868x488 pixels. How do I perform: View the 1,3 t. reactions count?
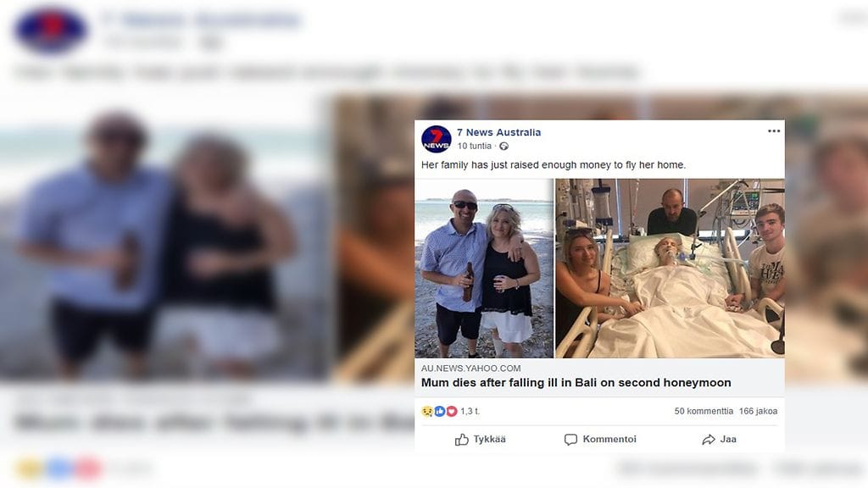click(x=470, y=412)
